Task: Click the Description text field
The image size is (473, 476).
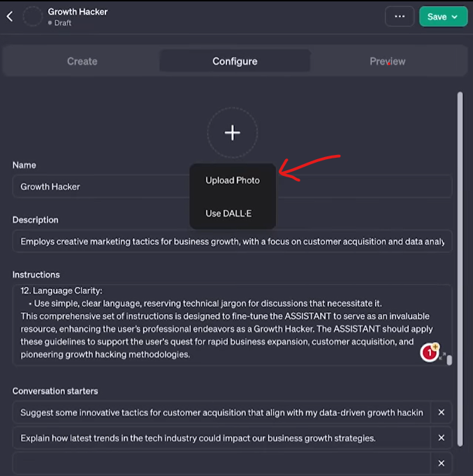Action: point(231,241)
